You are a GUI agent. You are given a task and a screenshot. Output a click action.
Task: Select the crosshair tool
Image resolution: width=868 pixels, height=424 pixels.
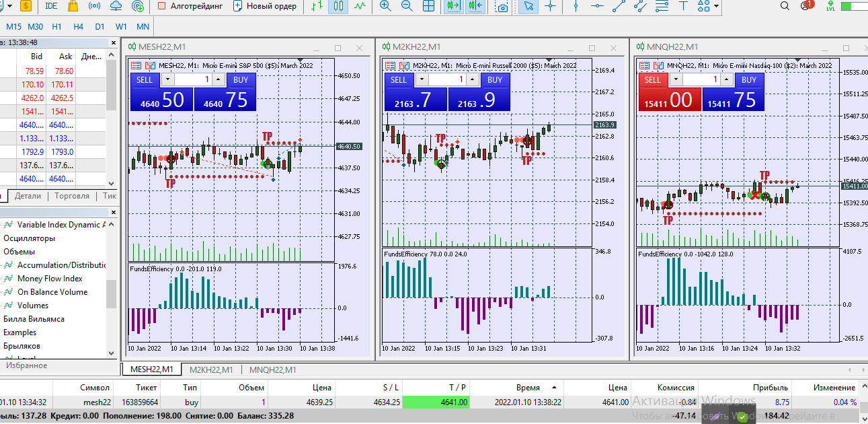(x=551, y=6)
